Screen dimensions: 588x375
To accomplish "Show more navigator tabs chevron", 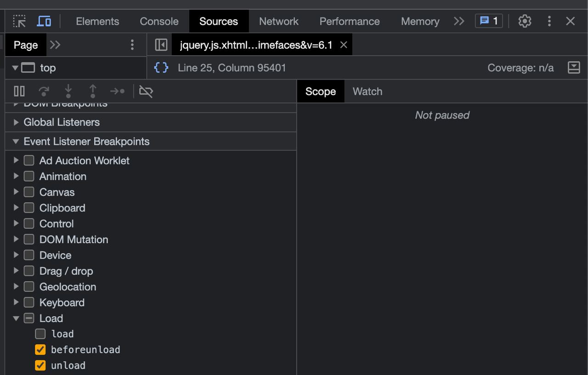I will click(x=55, y=45).
